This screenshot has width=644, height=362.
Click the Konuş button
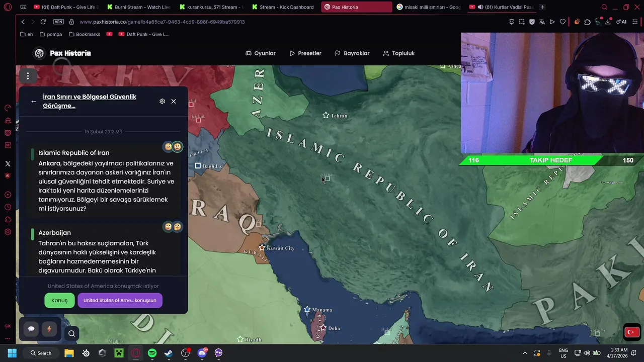(59, 300)
